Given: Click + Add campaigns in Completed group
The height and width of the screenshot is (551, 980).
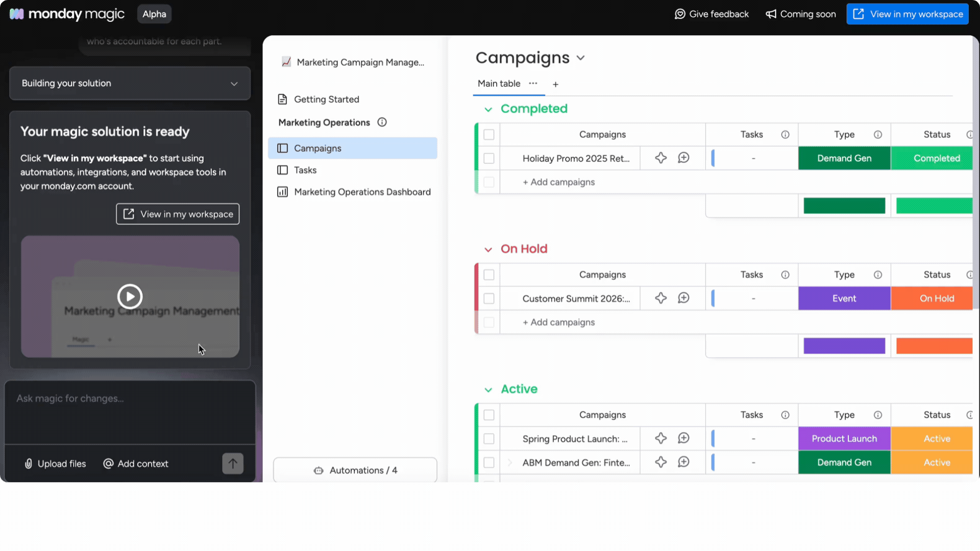Looking at the screenshot, I should (558, 182).
